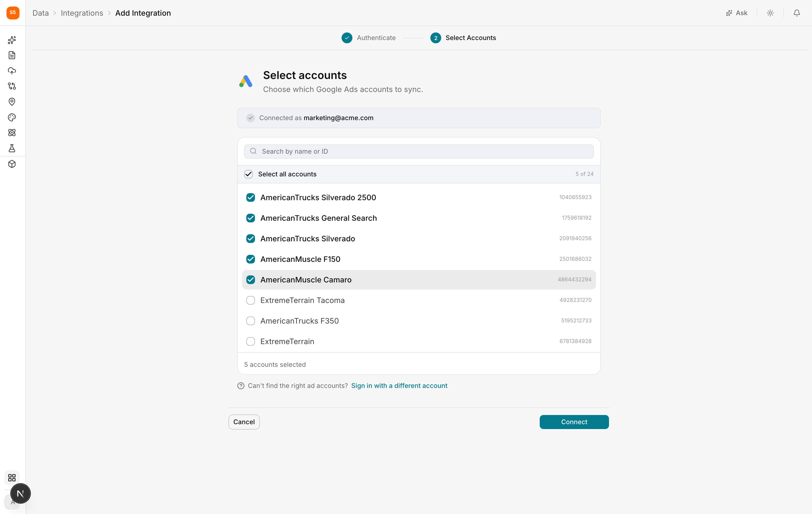Open notifications bell icon
The image size is (812, 514).
pos(797,13)
